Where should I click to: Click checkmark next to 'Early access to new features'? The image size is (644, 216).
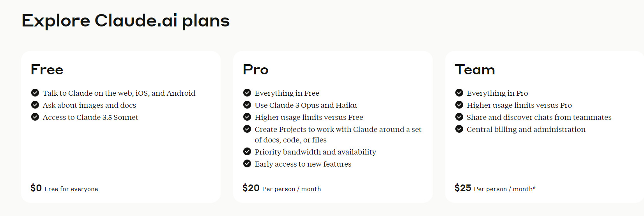(247, 163)
